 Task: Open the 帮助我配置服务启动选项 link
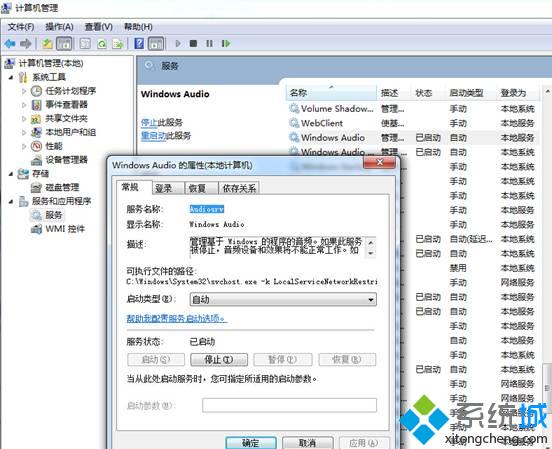[x=177, y=318]
